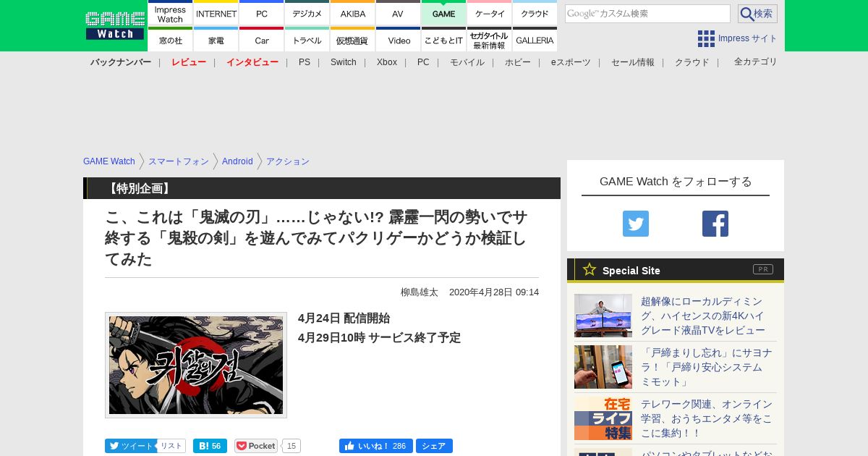Open the GALLERIA tab
868x456 pixels.
click(535, 40)
